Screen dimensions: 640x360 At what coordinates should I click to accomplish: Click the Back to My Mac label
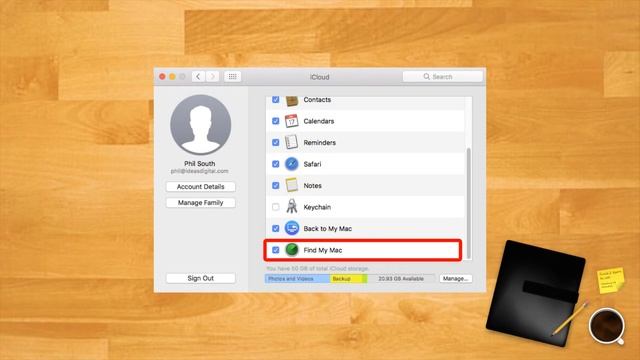point(327,229)
